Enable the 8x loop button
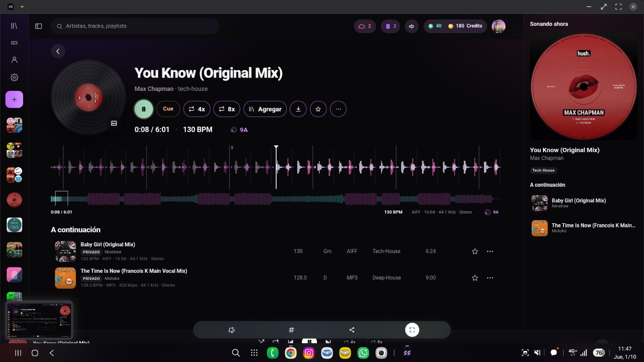644x362 pixels. tap(227, 109)
